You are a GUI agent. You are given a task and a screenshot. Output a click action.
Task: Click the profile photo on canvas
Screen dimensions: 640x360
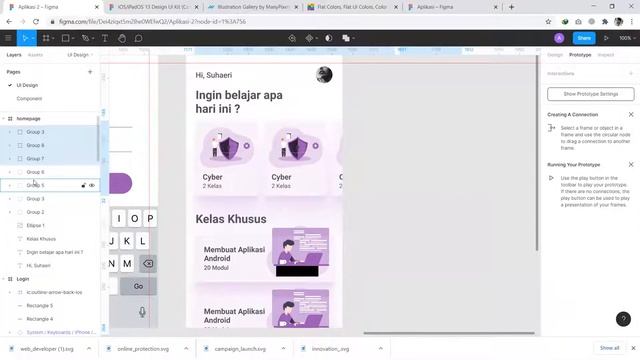pos(324,75)
